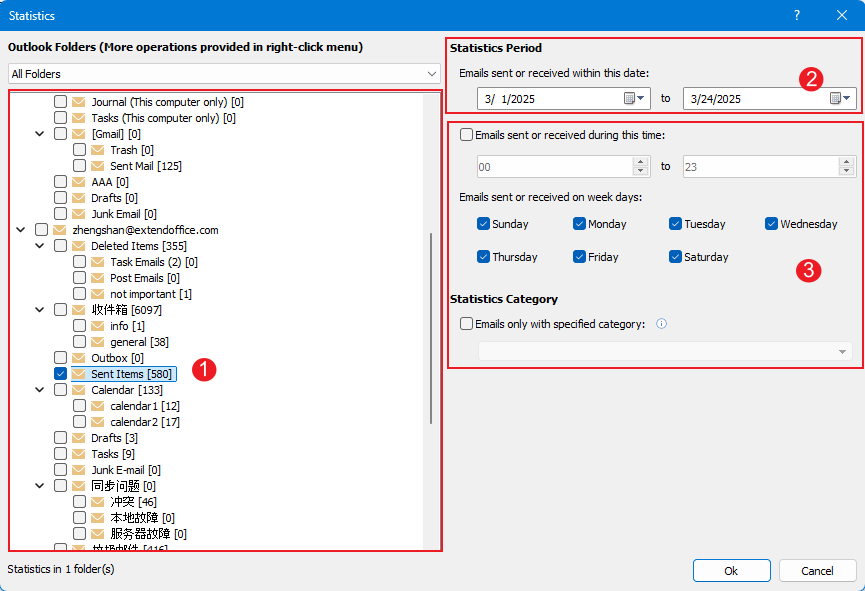Open the All Folders dropdown
The height and width of the screenshot is (591, 865).
(x=224, y=74)
